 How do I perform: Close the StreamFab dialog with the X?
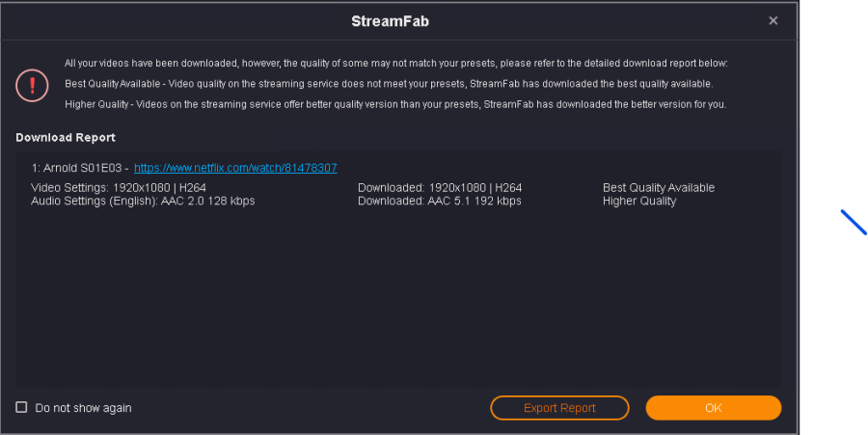(x=773, y=20)
